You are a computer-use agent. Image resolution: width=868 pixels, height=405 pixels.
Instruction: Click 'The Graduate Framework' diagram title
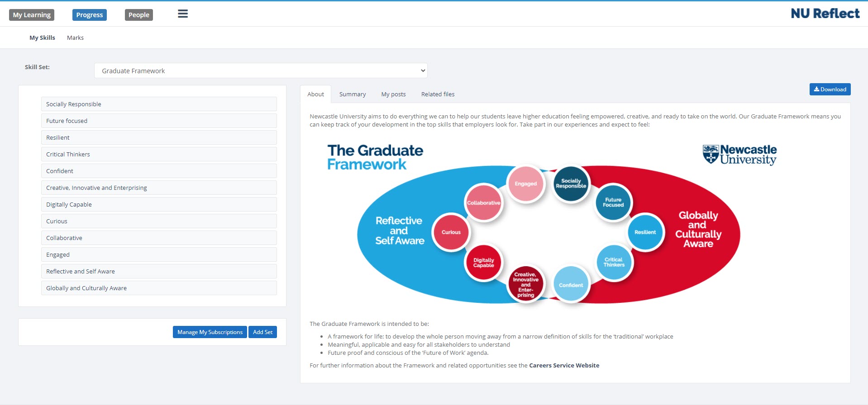click(x=375, y=157)
